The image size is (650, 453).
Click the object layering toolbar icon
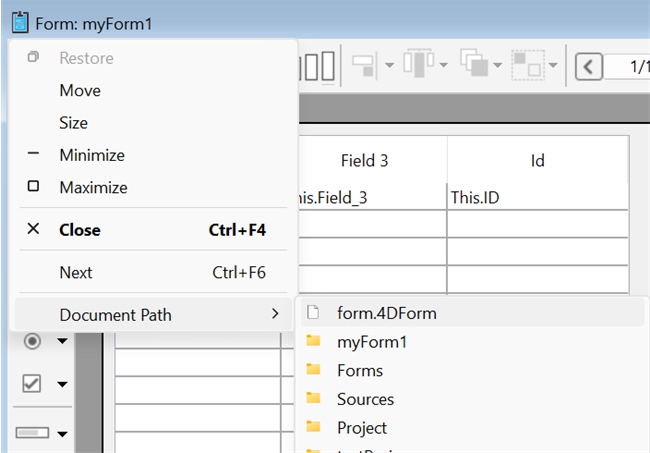pos(472,66)
